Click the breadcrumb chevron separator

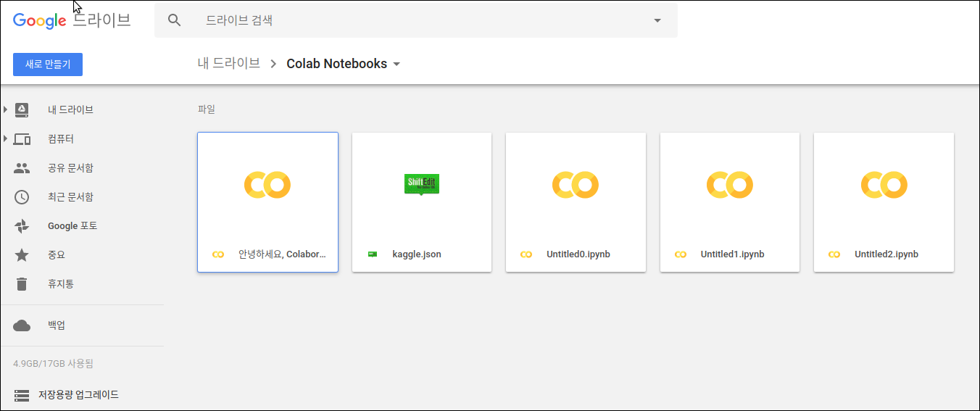pos(273,64)
